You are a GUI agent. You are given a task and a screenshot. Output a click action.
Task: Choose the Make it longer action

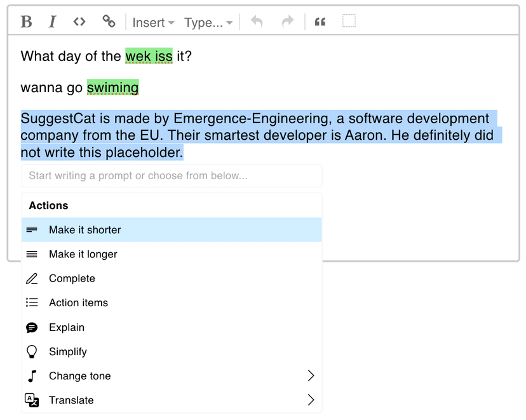coord(172,254)
